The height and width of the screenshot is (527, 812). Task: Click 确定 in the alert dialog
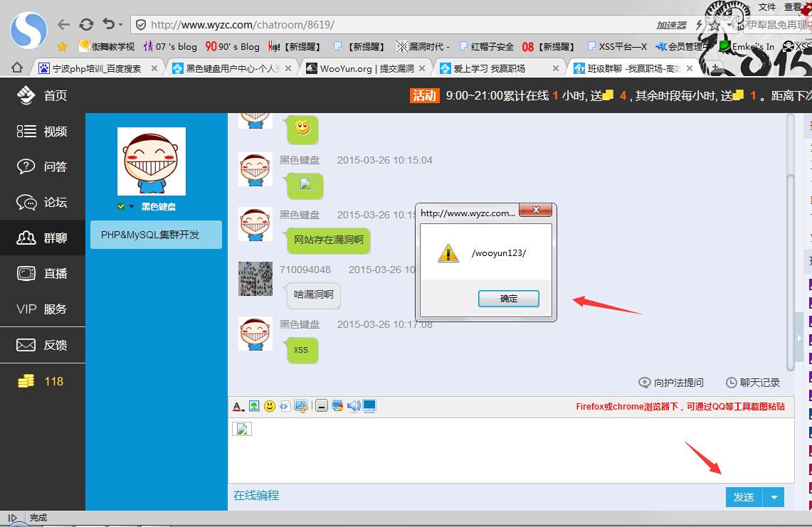[509, 299]
